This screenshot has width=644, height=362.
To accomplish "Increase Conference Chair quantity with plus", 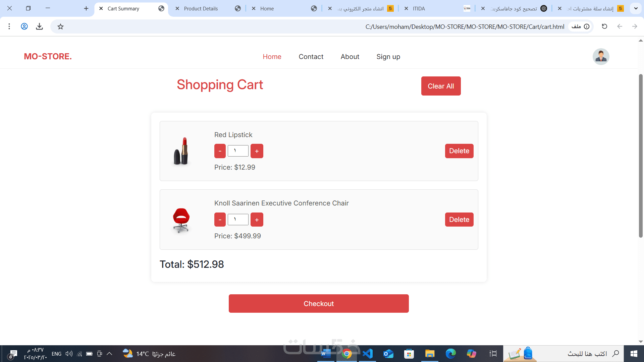I will pos(257,220).
